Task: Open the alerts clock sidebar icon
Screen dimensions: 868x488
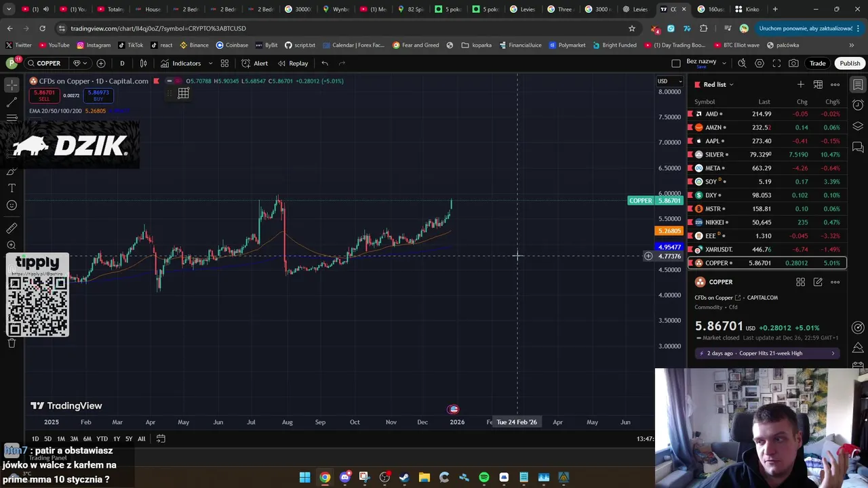Action: tap(858, 105)
